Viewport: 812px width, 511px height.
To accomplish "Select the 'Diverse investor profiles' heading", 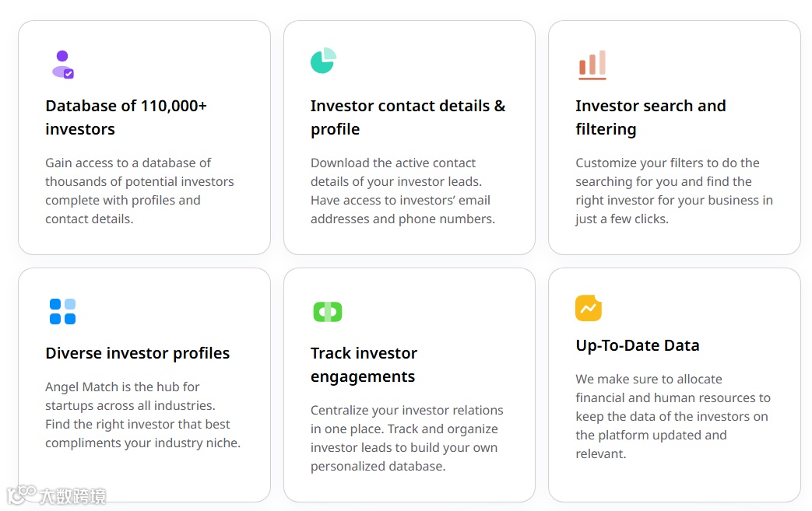I will click(x=138, y=353).
